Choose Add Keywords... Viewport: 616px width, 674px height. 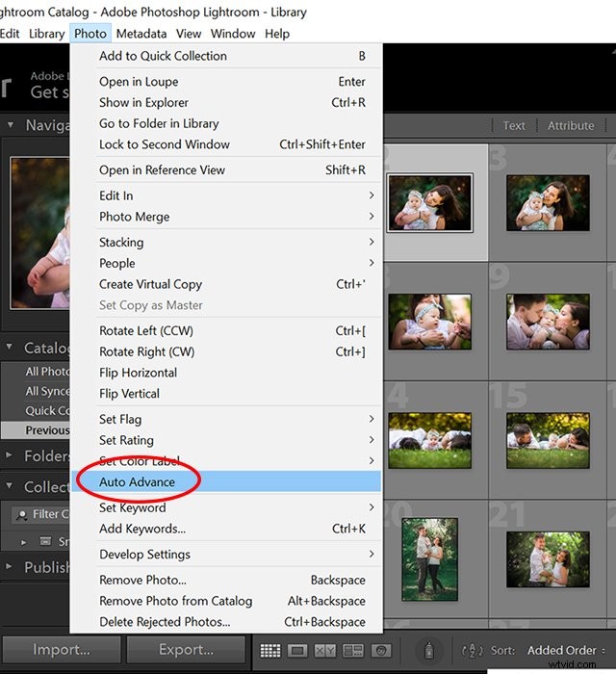(x=226, y=529)
